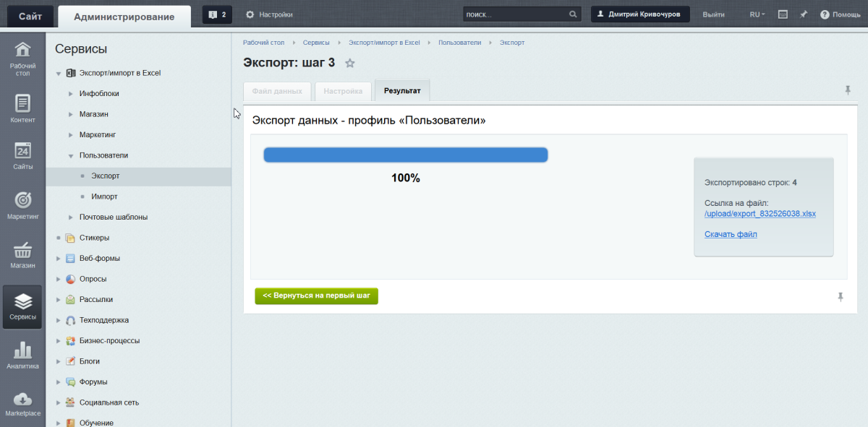Viewport: 868px width, 427px height.
Task: Expand the Веб-формы tree node
Action: pyautogui.click(x=59, y=259)
